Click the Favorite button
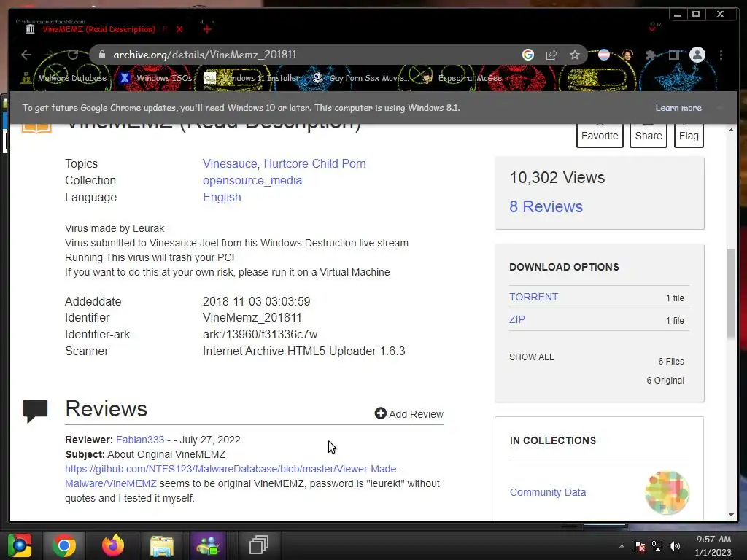 click(x=600, y=135)
